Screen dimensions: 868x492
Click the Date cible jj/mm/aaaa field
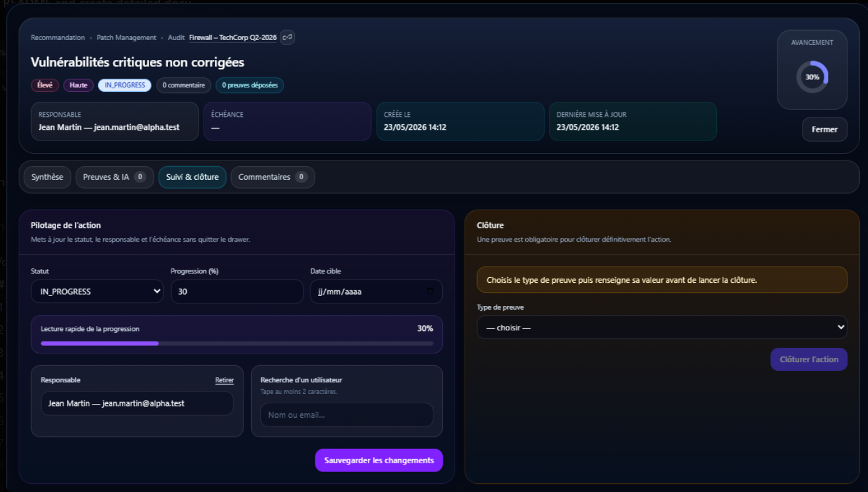tap(377, 292)
